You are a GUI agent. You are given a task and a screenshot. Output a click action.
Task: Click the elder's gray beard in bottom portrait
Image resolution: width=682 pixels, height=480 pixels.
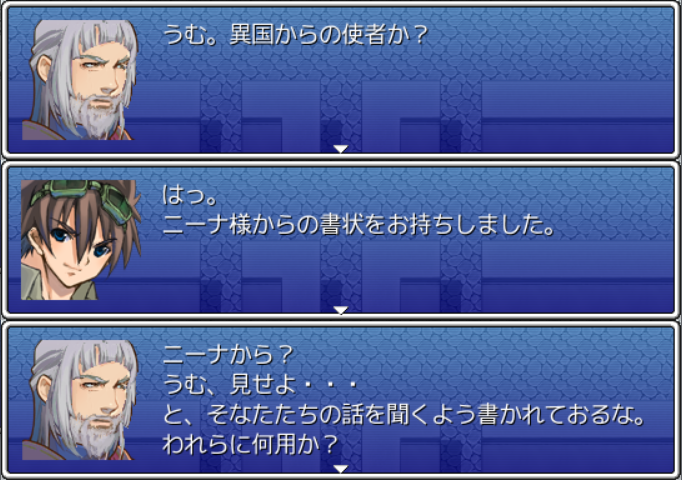point(96,437)
